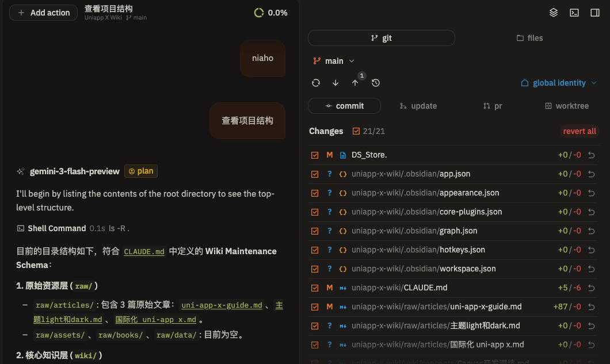Revert changes for core-plugins.json
Screen dimensions: 610x364
[592, 212]
